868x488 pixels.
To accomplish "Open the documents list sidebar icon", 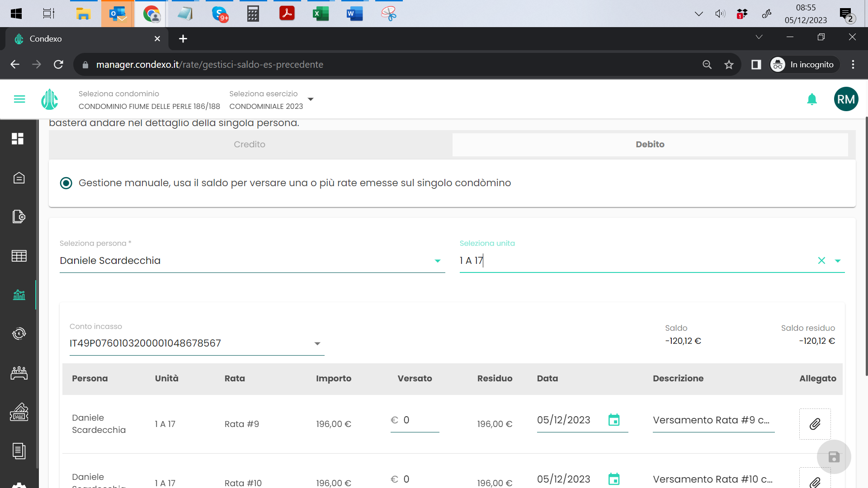I will point(19,451).
